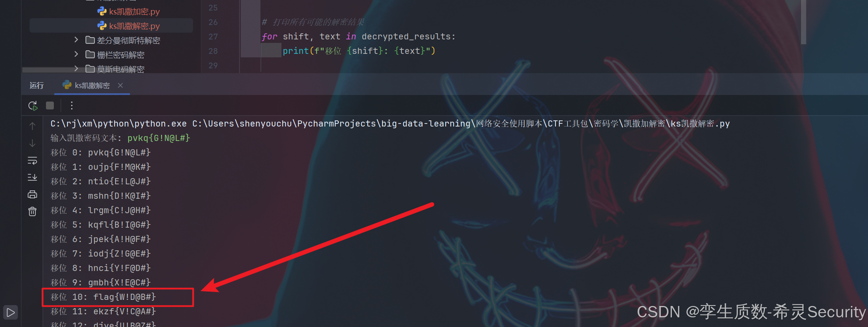Screen dimensions: 868x327
Task: Open ks凯撒加密.py in project tree
Action: (128, 11)
